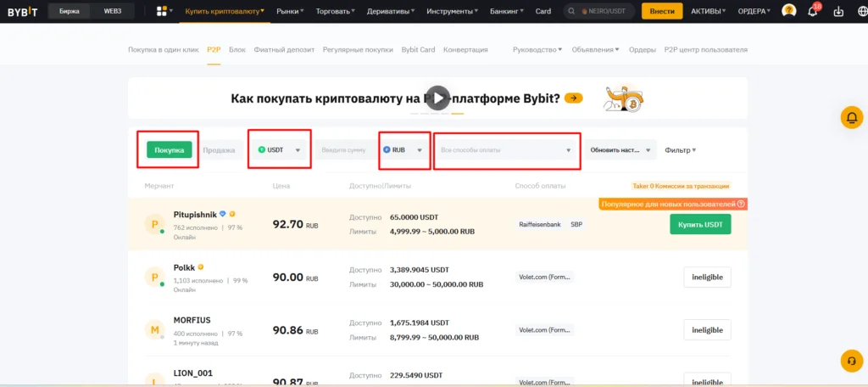
Task: Open Фиатный депозит tab
Action: click(x=284, y=49)
